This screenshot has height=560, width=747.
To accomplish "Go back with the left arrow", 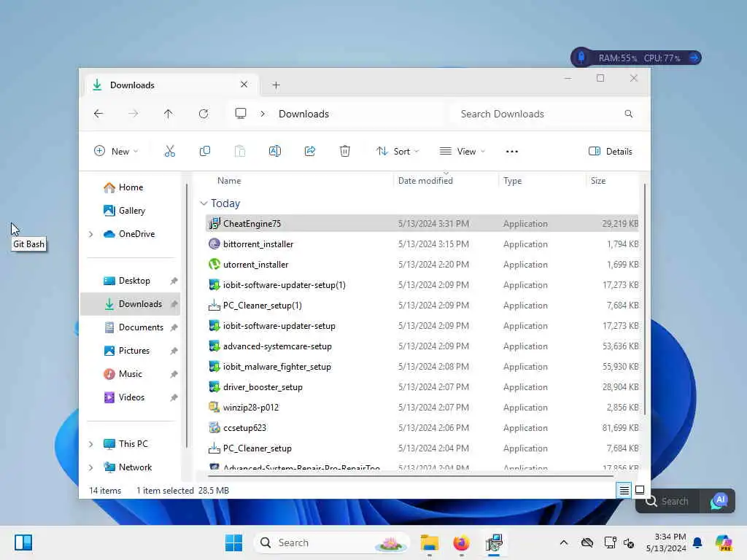I will coord(98,114).
